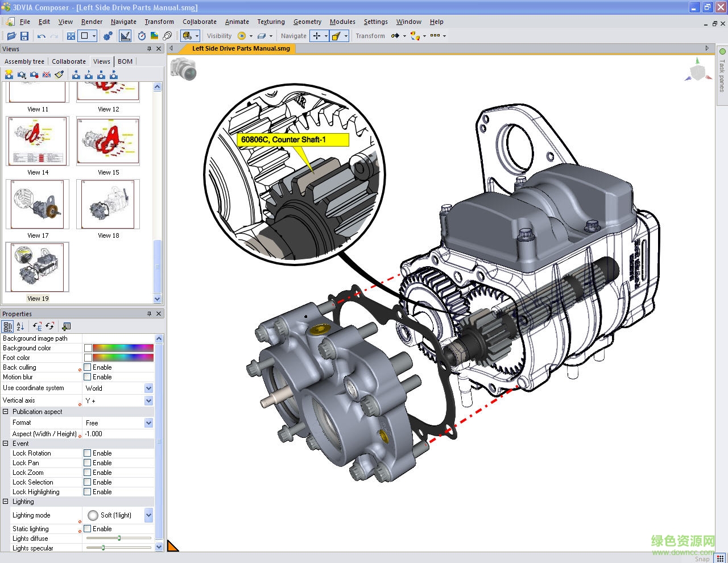Switch to the BOM tab

point(125,61)
